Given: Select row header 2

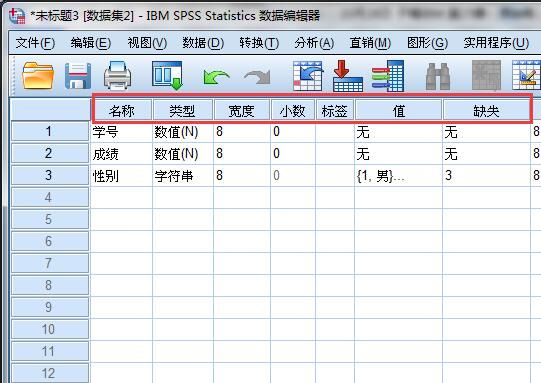Looking at the screenshot, I should coord(50,153).
